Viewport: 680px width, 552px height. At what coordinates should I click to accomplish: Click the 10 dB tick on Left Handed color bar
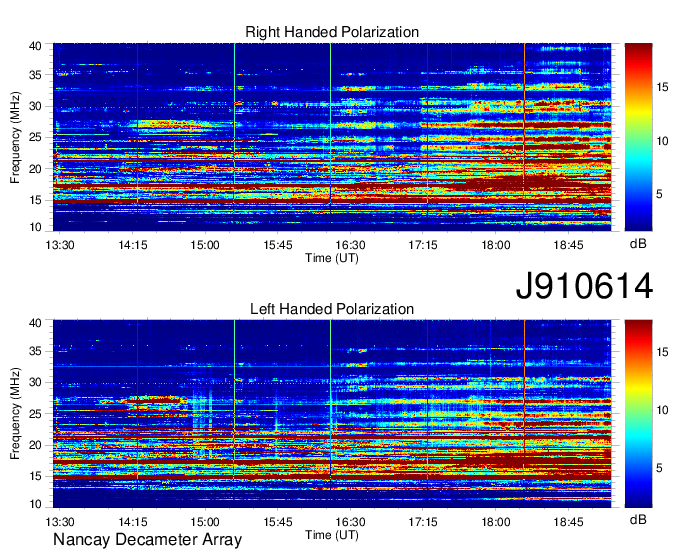pos(662,410)
